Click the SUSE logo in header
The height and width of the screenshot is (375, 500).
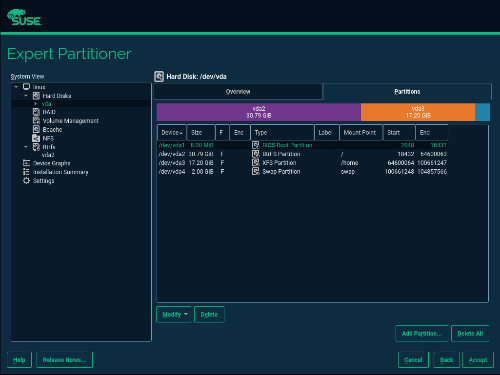(x=24, y=17)
